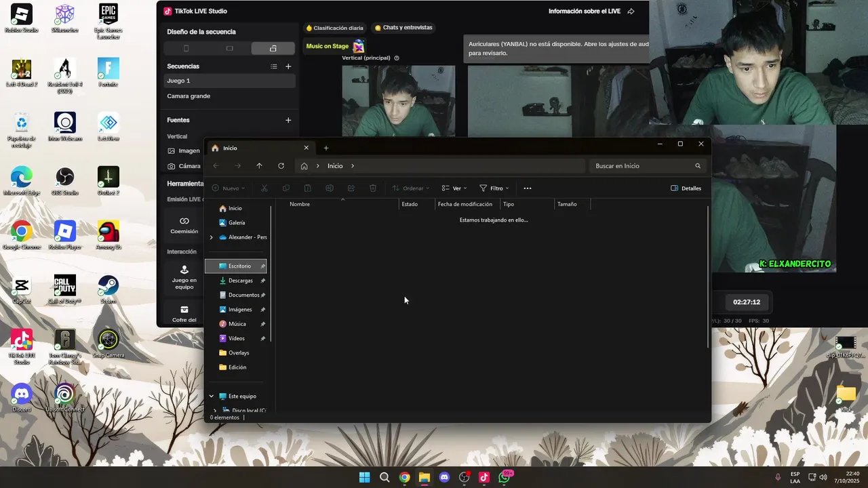Expand the Alexander - Pers OneDrive node

tap(211, 237)
